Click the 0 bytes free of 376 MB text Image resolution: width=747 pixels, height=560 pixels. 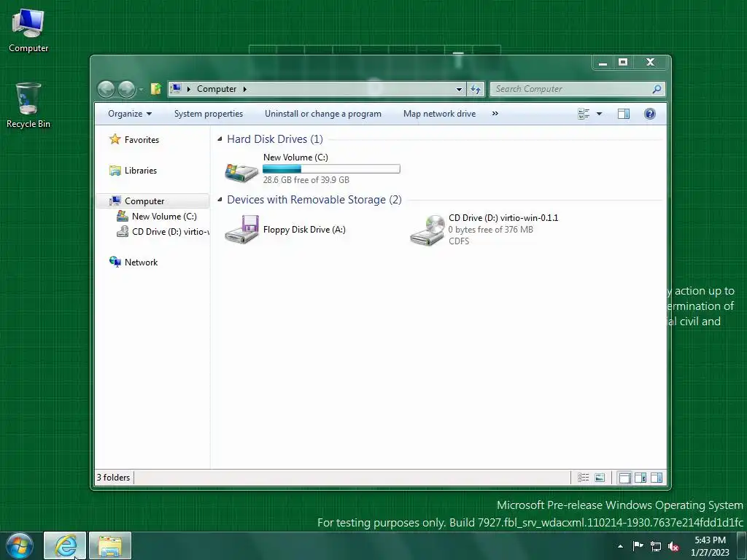491,230
